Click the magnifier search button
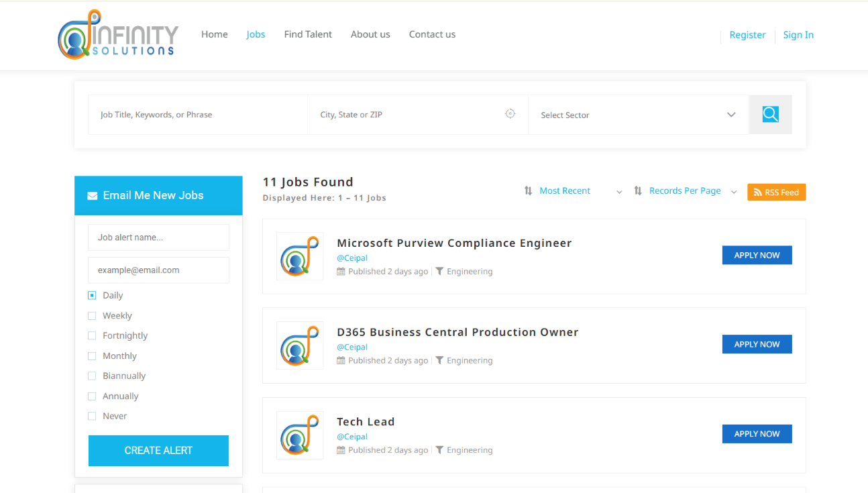The width and height of the screenshot is (868, 493). (770, 115)
